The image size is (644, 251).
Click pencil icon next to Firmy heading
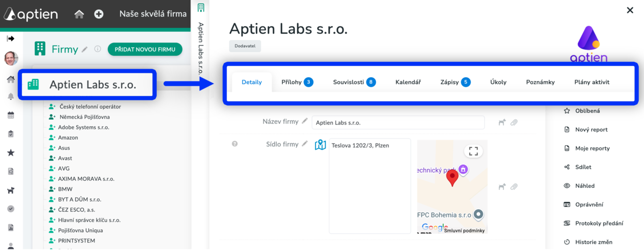click(x=84, y=49)
